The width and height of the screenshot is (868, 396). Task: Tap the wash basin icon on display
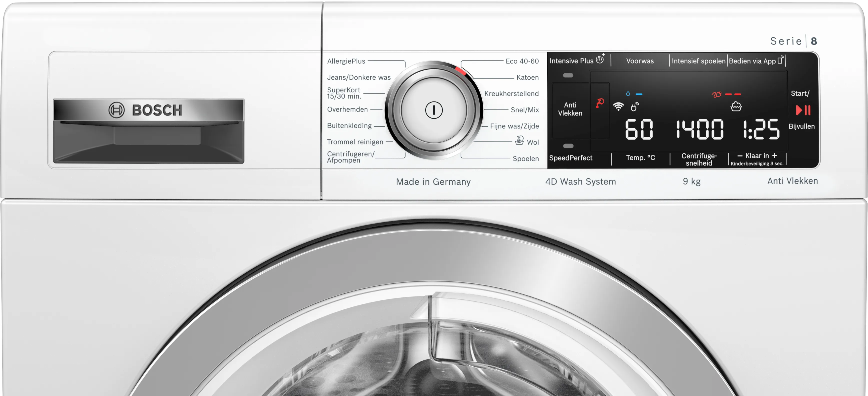pos(736,107)
